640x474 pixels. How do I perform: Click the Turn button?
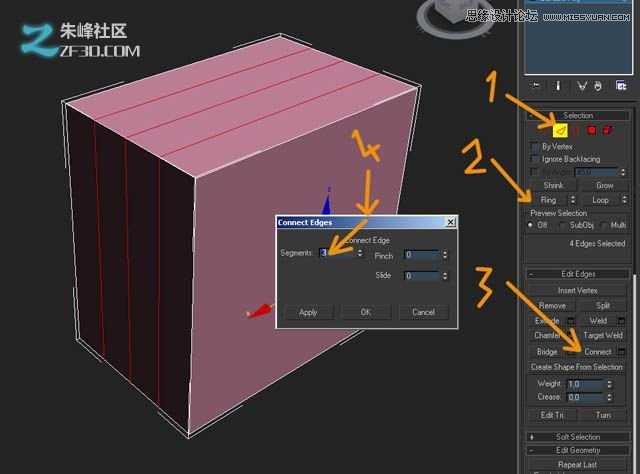[603, 415]
